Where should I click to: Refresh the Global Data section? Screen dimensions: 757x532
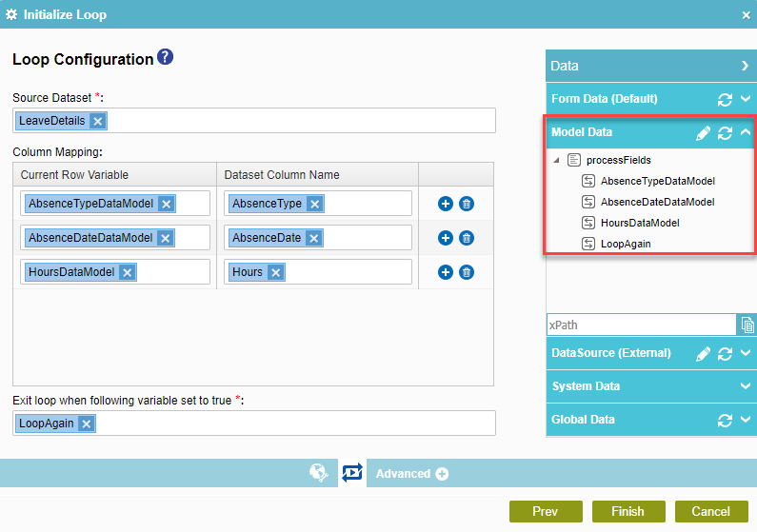tap(725, 420)
